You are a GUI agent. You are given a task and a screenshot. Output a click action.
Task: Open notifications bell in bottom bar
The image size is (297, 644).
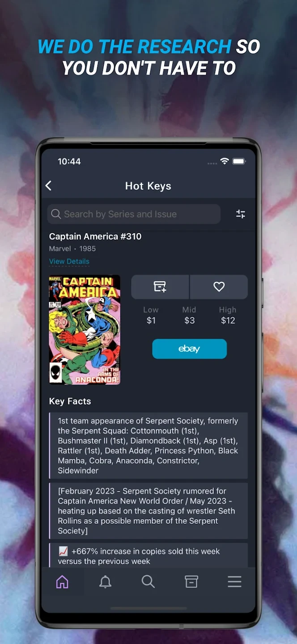point(105,582)
